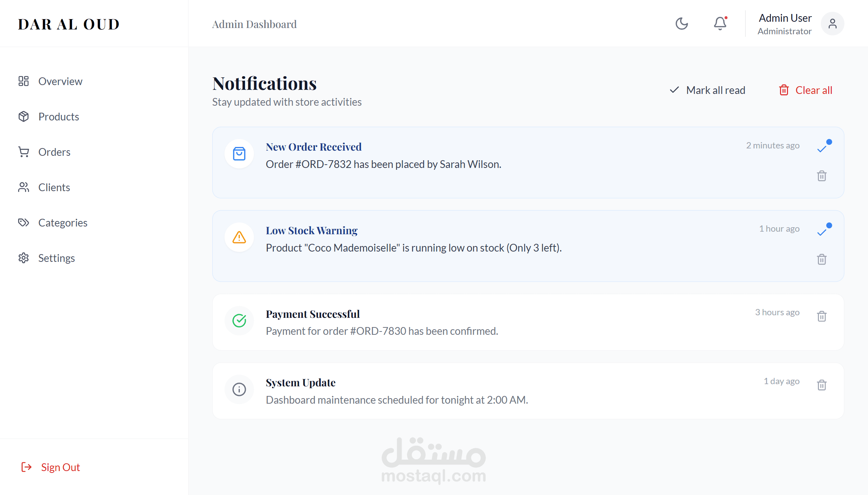868x495 pixels.
Task: Delete the Low Stock Warning notification
Action: pos(822,259)
